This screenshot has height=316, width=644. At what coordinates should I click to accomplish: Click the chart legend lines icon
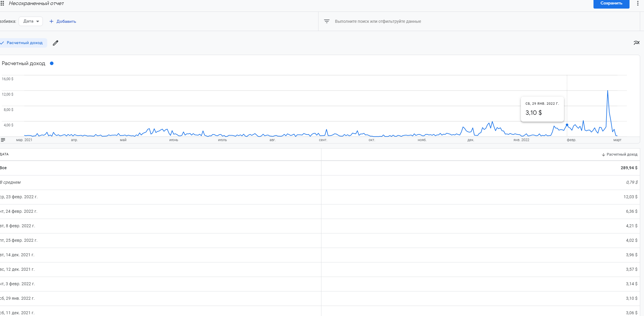3,140
